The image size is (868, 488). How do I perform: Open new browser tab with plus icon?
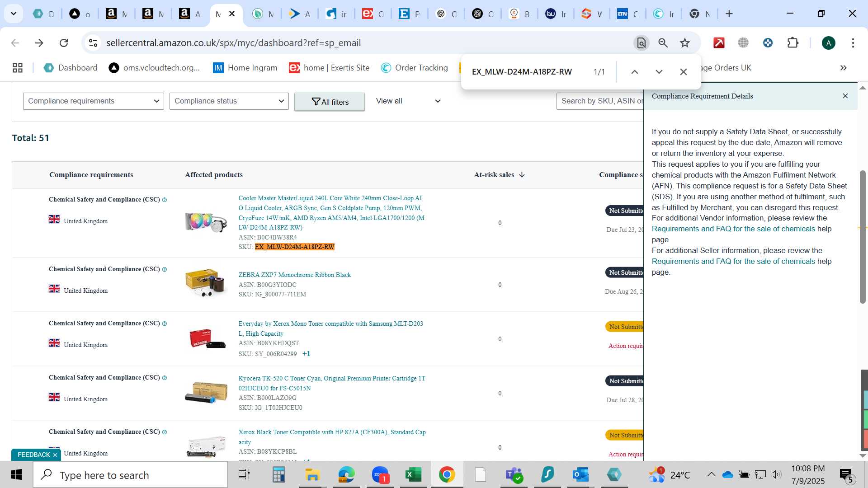coord(729,14)
